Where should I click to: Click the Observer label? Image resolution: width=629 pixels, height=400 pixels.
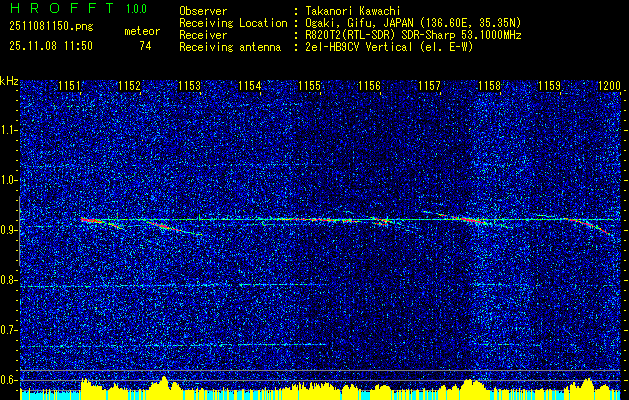203,11
